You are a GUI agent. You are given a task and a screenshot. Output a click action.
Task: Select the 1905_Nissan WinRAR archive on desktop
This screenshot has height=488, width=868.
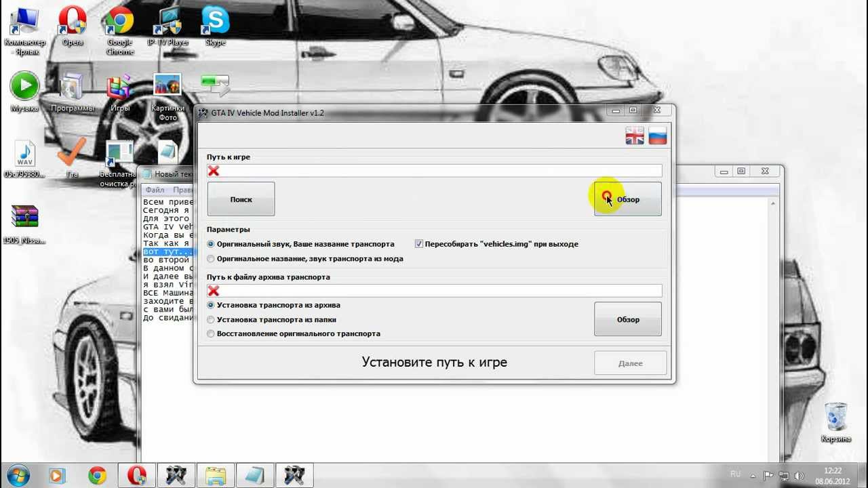point(24,225)
